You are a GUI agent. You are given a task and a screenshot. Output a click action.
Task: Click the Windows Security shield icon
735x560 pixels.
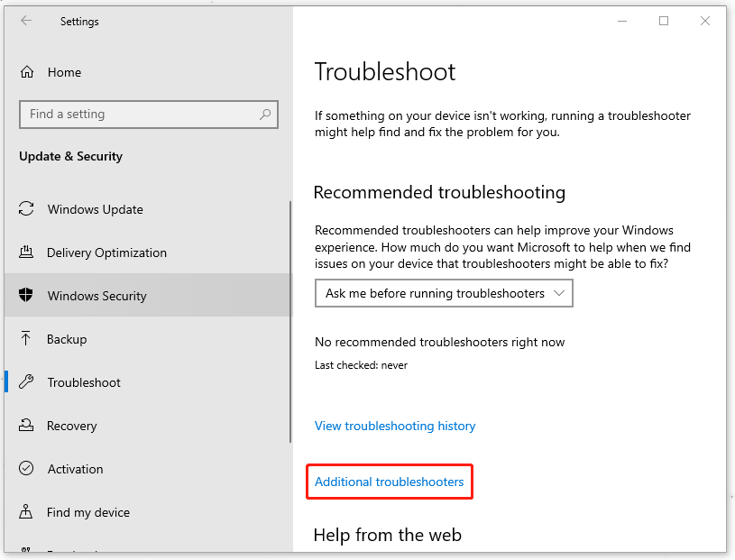(x=26, y=295)
